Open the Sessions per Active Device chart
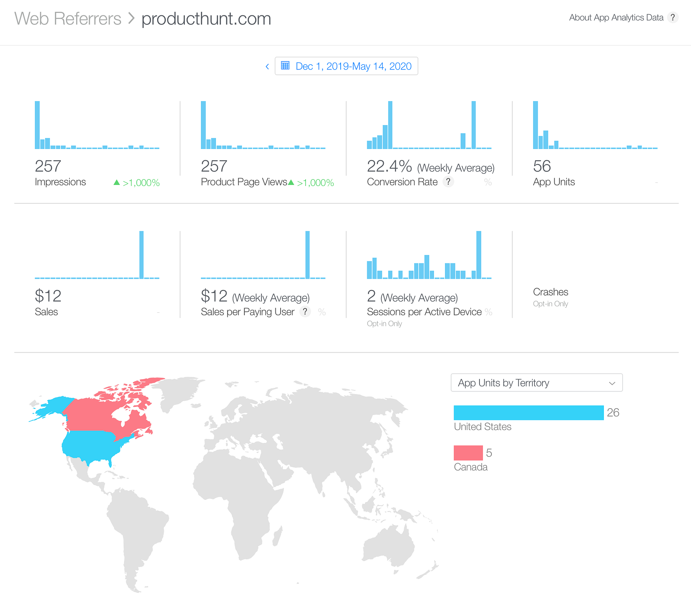The width and height of the screenshot is (691, 616). [429, 256]
